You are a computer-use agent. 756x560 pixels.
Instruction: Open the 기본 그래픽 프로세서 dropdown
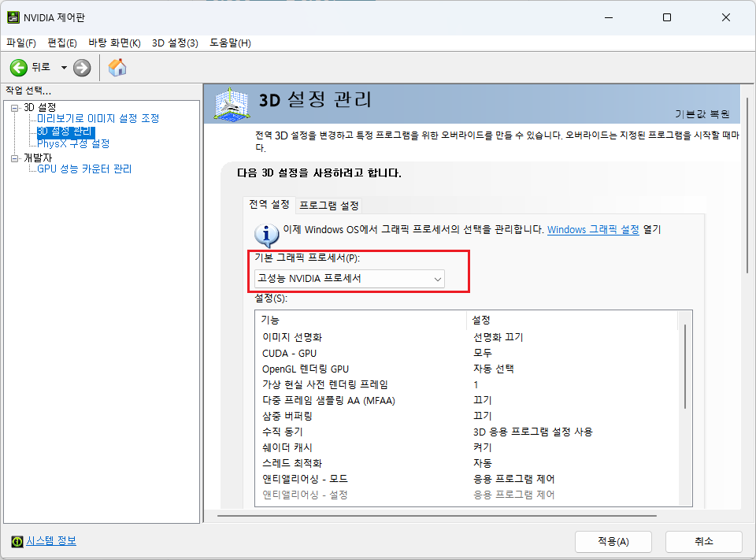(349, 279)
